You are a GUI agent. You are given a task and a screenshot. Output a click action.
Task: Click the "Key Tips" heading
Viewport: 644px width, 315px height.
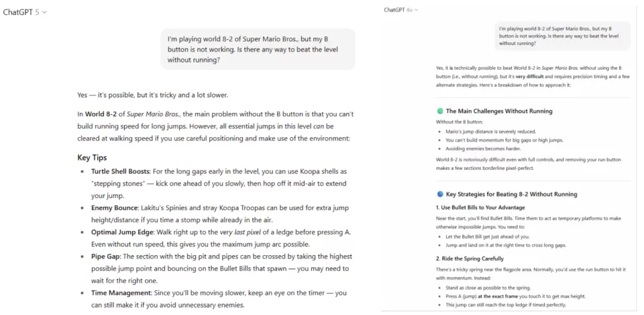[92, 158]
